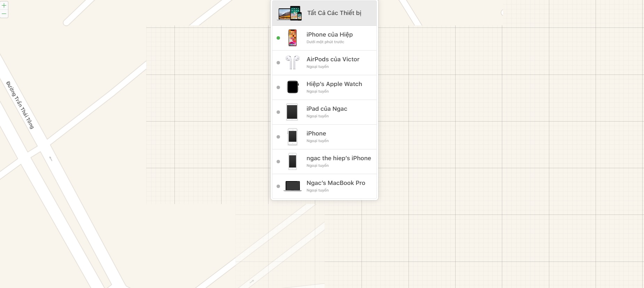
Task: Zoom out with the minus button
Action: click(4, 14)
